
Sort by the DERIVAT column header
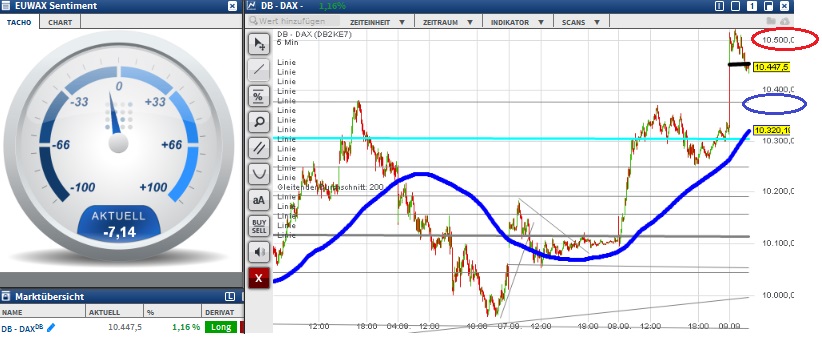(x=223, y=312)
